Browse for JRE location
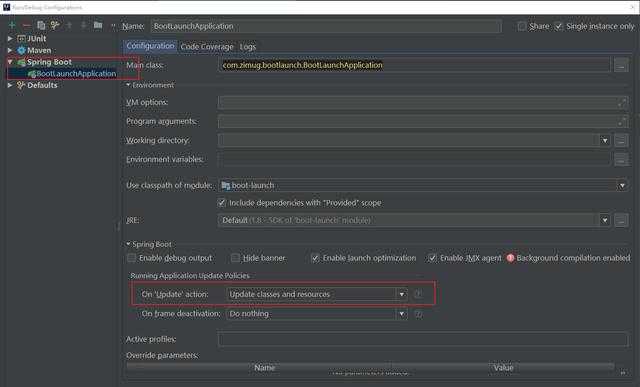 click(621, 220)
